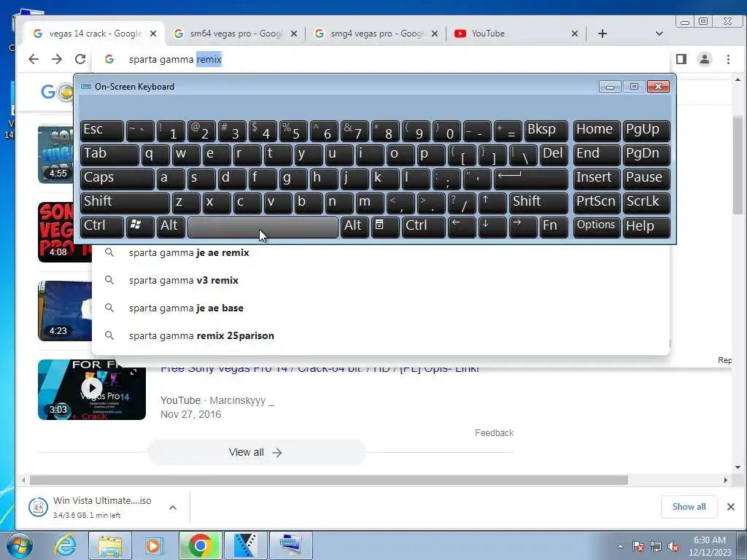747x560 pixels.
Task: Close the 'sm64 vegas pro' tab
Action: tap(294, 34)
